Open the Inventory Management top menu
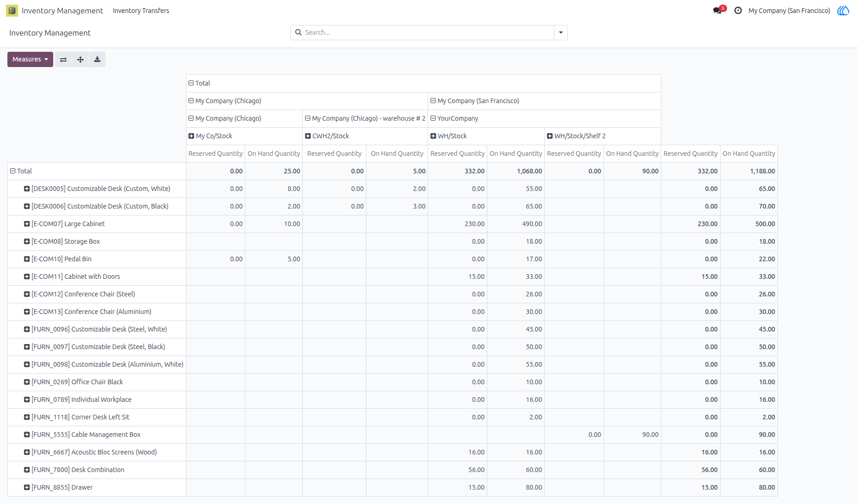 click(x=62, y=11)
